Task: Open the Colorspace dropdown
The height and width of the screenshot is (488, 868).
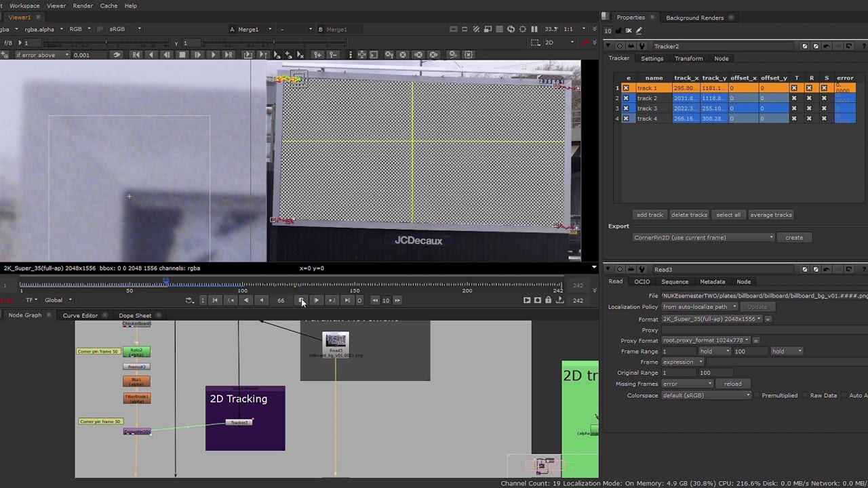Action: [x=707, y=396]
